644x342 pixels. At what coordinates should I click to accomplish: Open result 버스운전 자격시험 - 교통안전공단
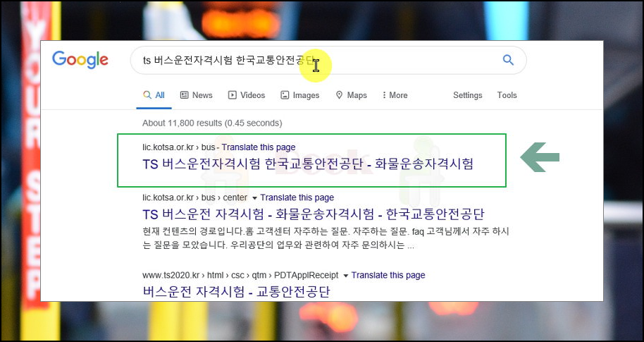point(236,292)
